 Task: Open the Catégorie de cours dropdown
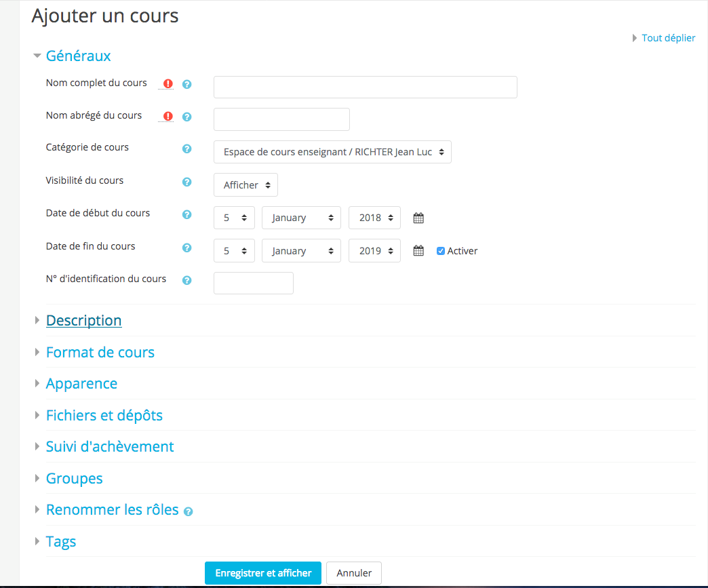point(332,152)
